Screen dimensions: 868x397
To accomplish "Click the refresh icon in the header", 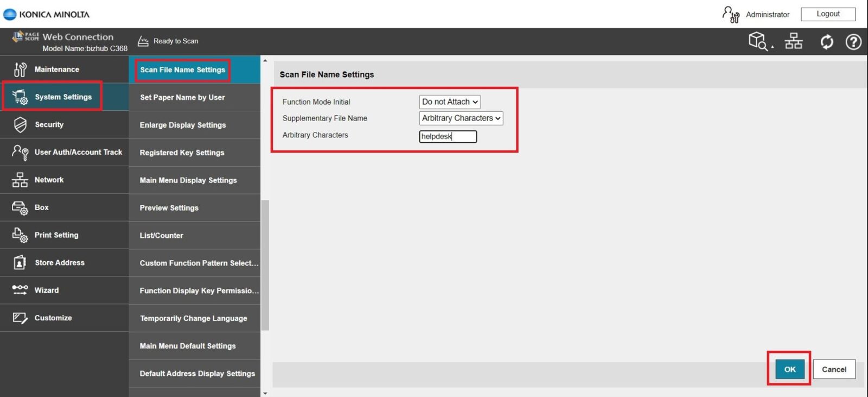I will (826, 42).
